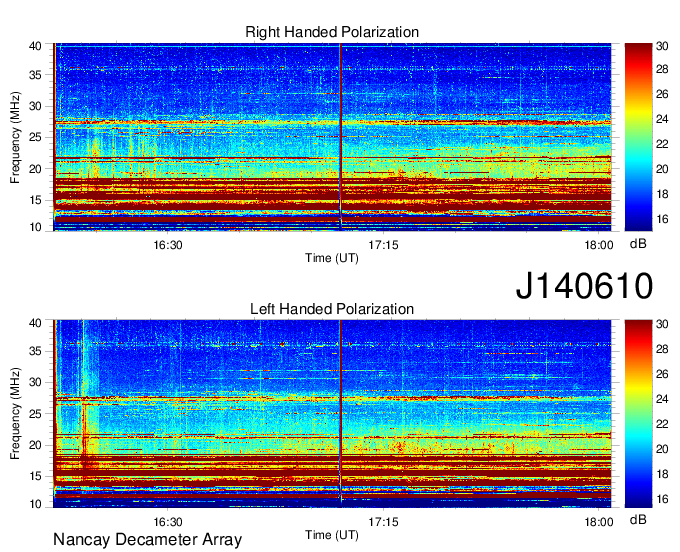The height and width of the screenshot is (552, 680).
Task: Click the dB unit label of Left Handed color bar
Action: 638,519
